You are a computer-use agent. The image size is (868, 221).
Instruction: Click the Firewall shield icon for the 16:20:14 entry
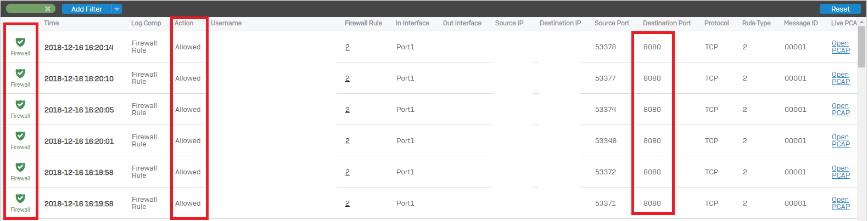point(20,42)
